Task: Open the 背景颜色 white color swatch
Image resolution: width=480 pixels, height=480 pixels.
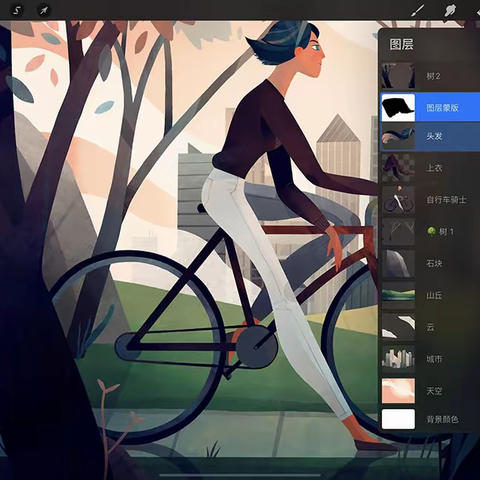Action: tap(398, 419)
